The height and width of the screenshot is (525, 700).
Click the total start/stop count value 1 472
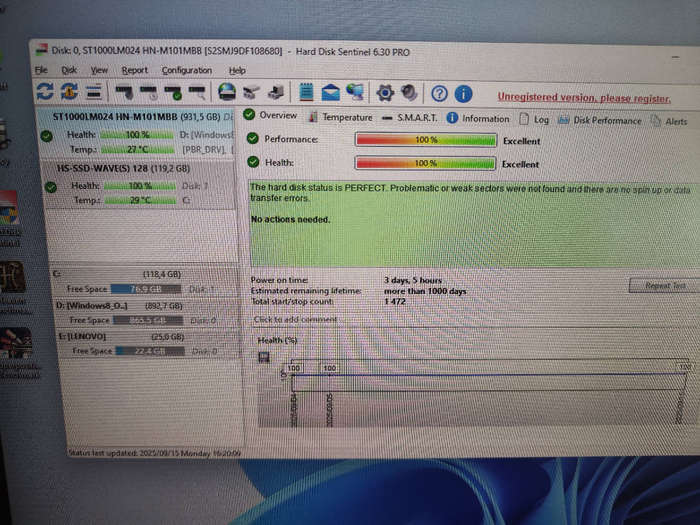coord(395,301)
